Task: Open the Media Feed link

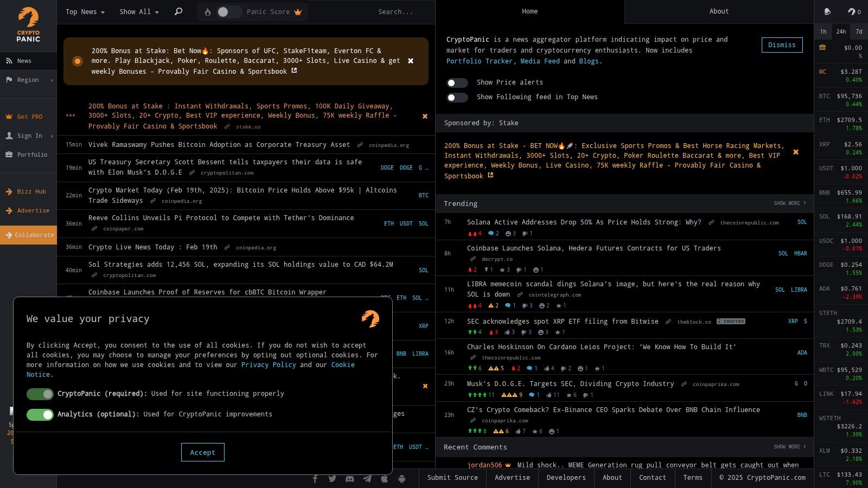Action: (x=540, y=61)
